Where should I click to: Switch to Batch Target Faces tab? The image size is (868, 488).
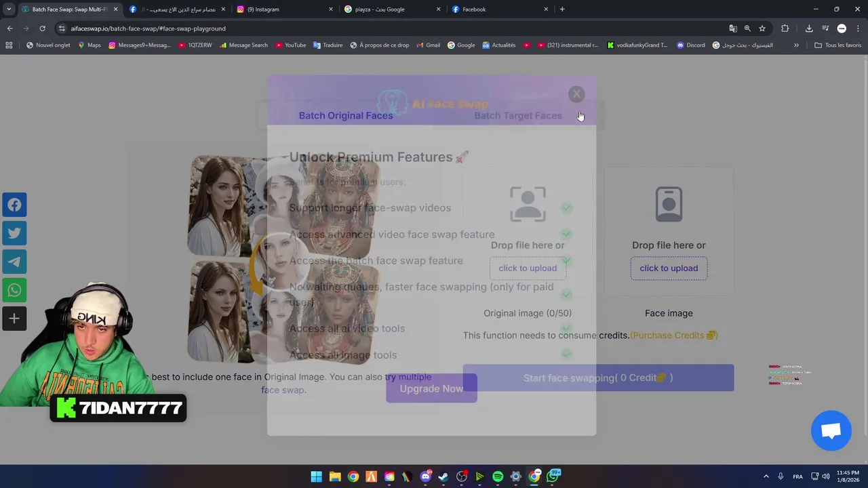518,115
